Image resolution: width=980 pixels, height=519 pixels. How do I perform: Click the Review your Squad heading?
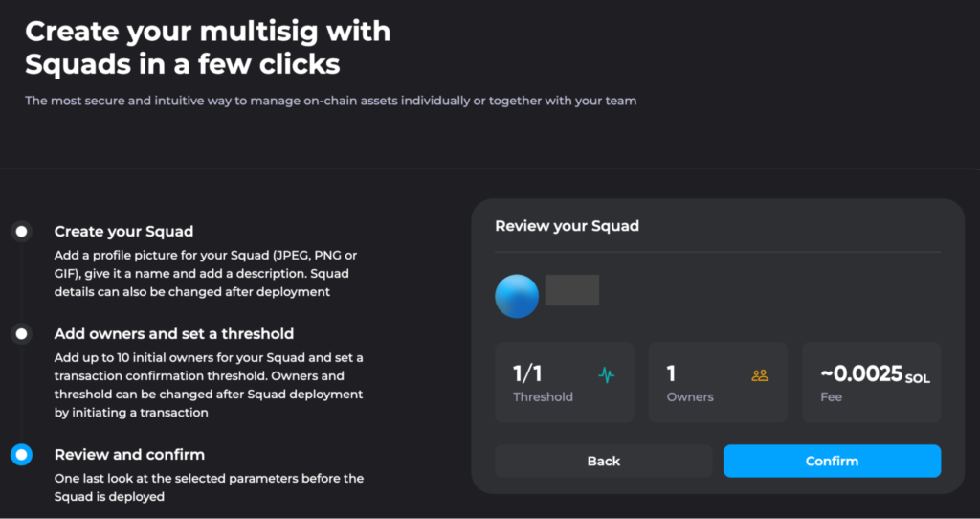pyautogui.click(x=567, y=226)
